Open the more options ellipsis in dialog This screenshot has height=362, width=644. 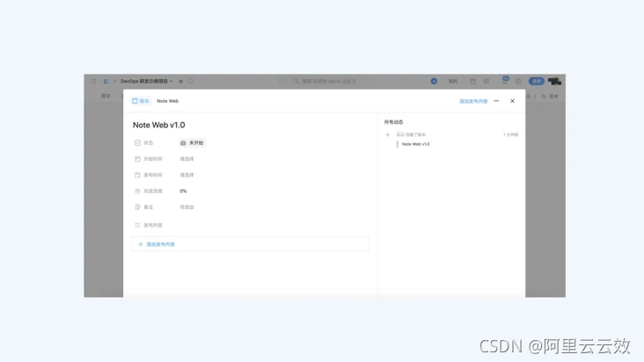click(496, 101)
